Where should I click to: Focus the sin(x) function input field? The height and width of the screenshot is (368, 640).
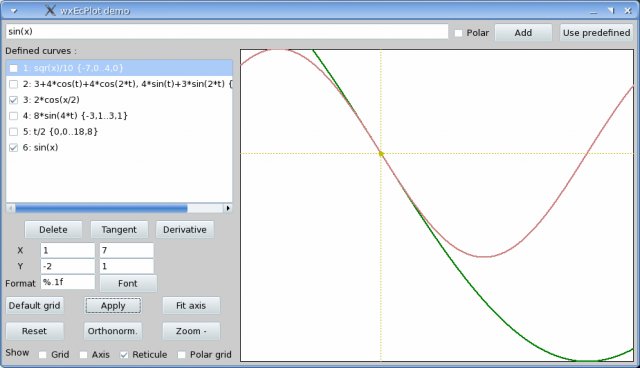pos(227,31)
